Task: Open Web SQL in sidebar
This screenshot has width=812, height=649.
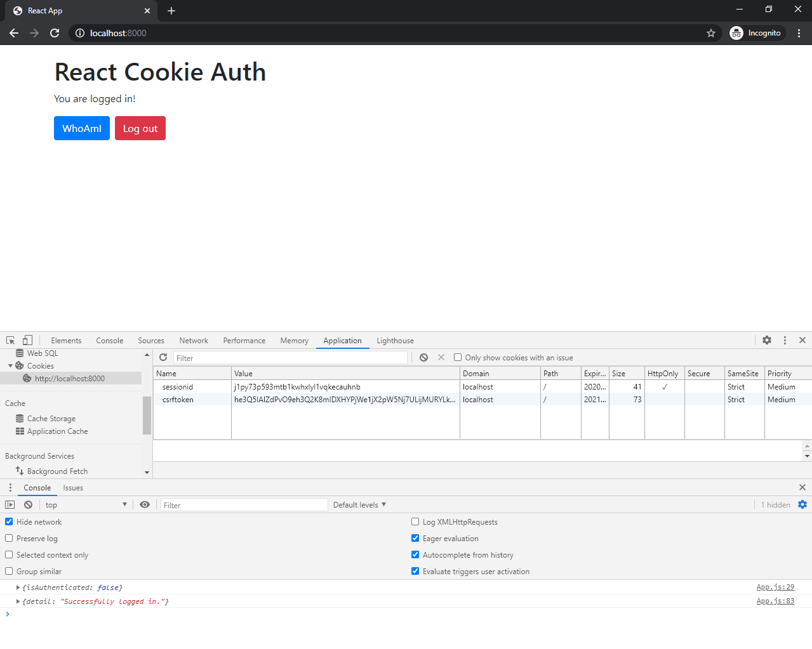Action: click(43, 353)
